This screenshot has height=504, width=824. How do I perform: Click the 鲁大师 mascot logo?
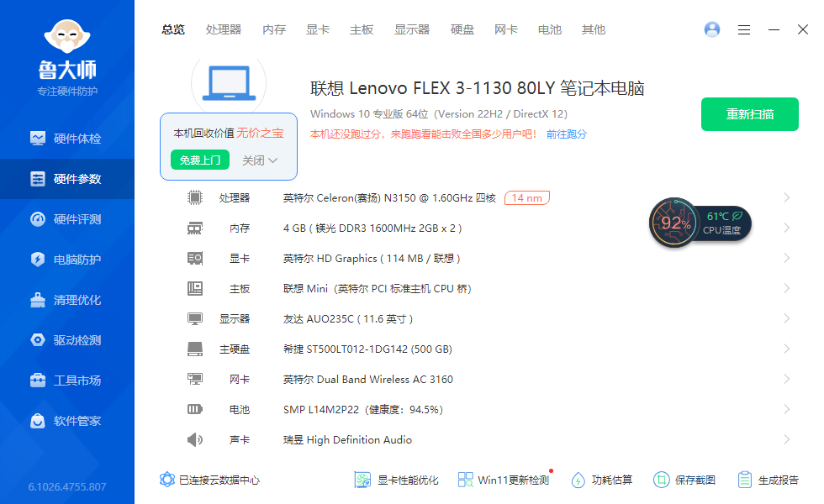click(x=66, y=36)
